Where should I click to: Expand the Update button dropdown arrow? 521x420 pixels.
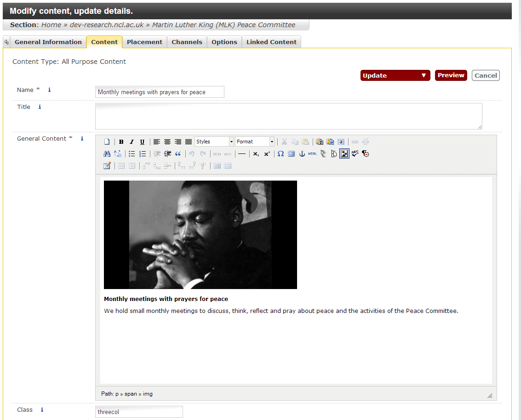pos(424,76)
